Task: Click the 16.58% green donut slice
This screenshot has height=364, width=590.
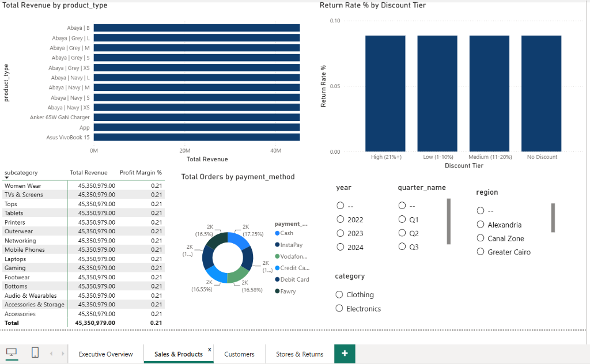Action: coord(238,276)
